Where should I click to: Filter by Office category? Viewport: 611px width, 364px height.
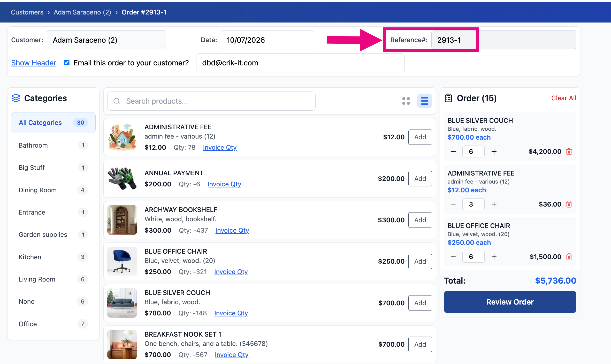point(53,324)
